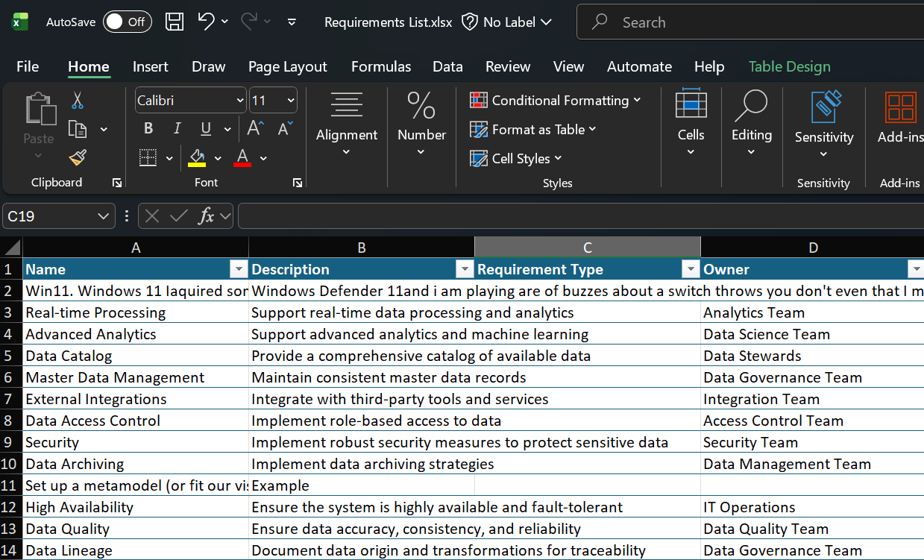Cut selection with the scissors icon

point(78,101)
